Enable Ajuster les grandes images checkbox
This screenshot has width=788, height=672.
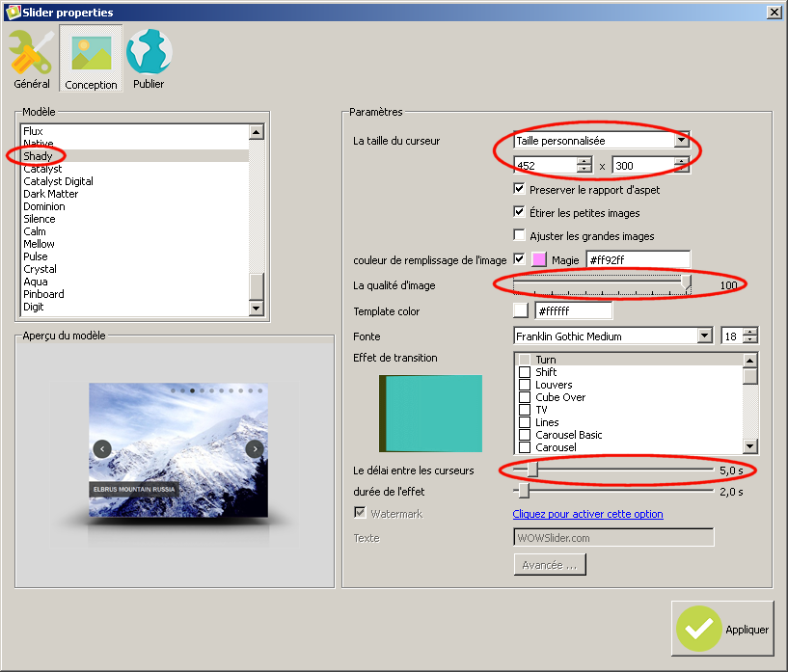point(519,235)
